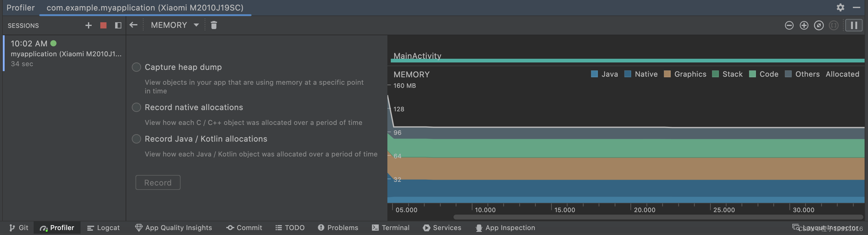Open App Quality Insights window
This screenshot has width=868, height=235.
point(173,228)
